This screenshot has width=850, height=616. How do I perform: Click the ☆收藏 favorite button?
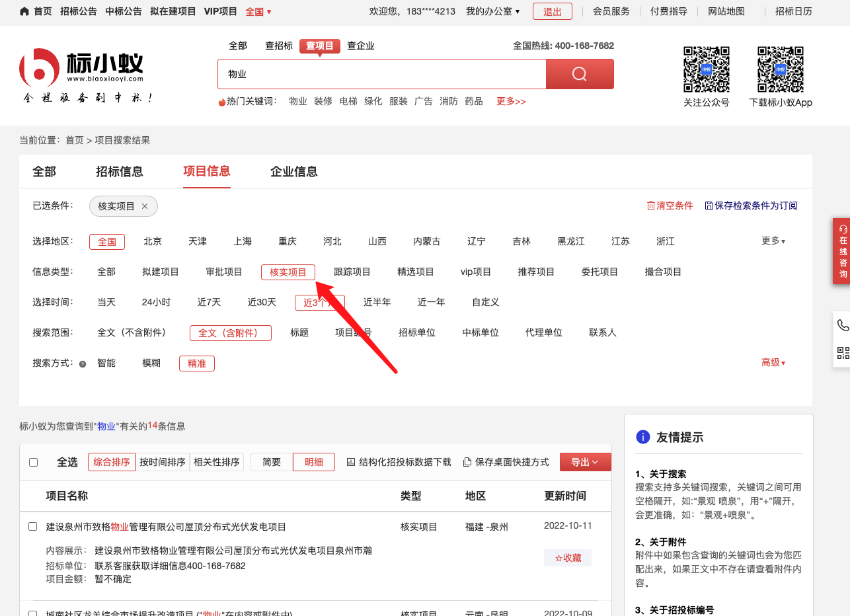pos(568,558)
